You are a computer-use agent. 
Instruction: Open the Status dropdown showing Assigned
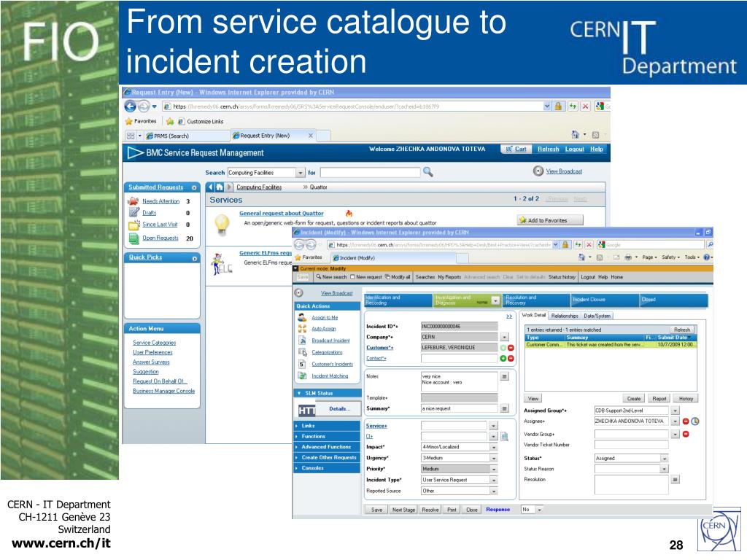[x=664, y=458]
